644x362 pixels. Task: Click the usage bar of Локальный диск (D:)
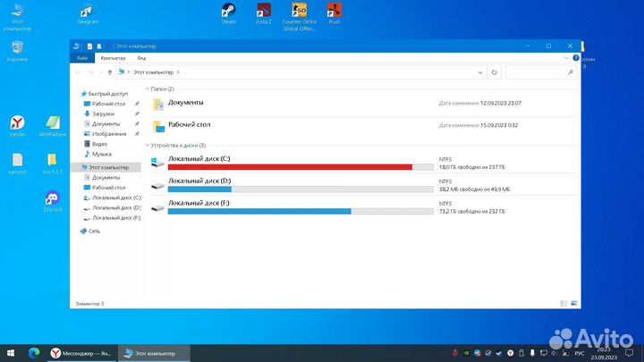[x=301, y=189]
